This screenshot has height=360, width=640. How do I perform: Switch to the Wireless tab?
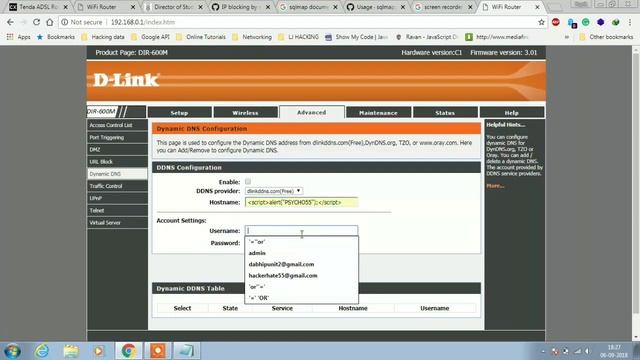[245, 113]
